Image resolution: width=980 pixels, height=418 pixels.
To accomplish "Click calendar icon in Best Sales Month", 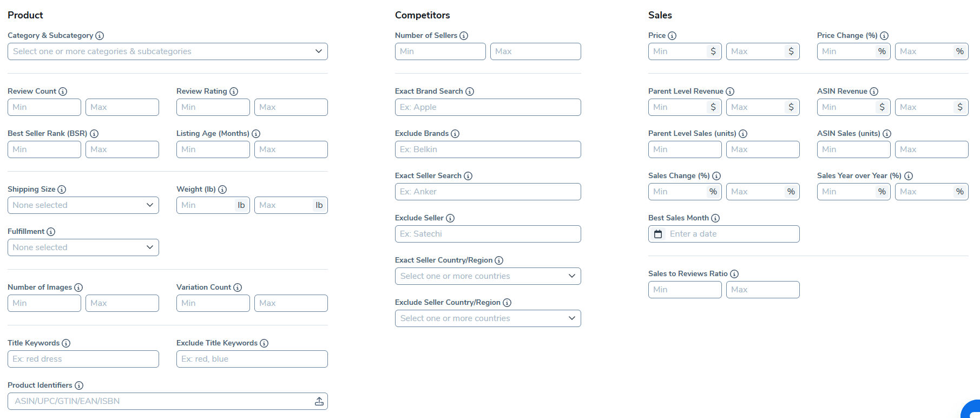I will 658,234.
